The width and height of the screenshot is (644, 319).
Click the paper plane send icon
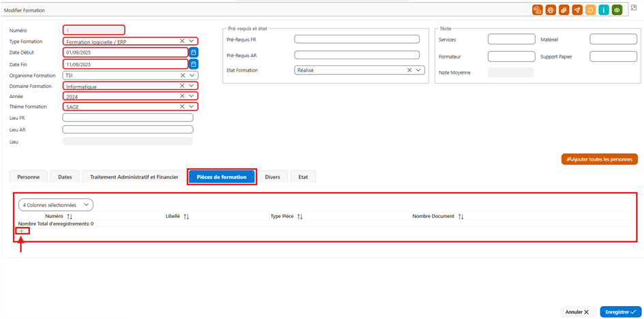(x=577, y=10)
